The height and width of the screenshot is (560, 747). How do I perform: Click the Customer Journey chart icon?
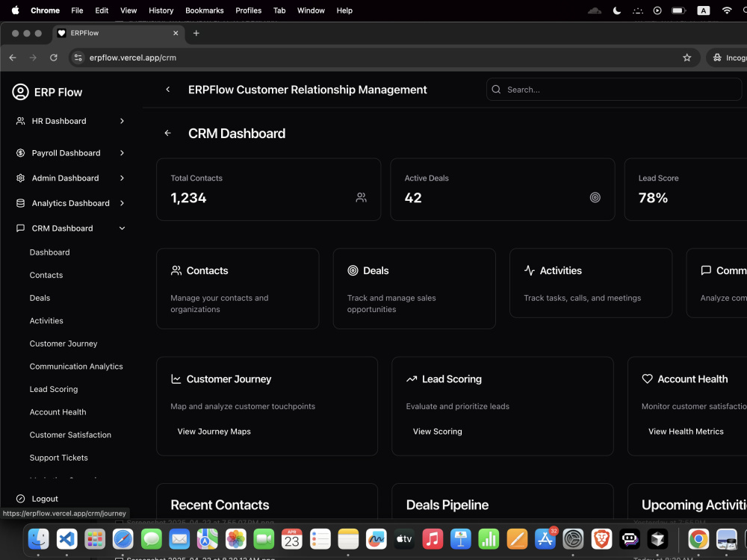coord(176,379)
